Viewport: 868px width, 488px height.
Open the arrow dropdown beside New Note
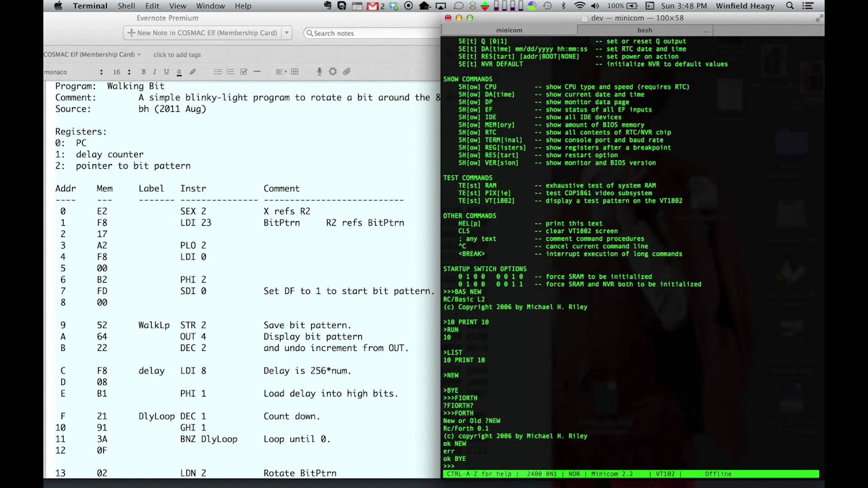click(x=287, y=33)
